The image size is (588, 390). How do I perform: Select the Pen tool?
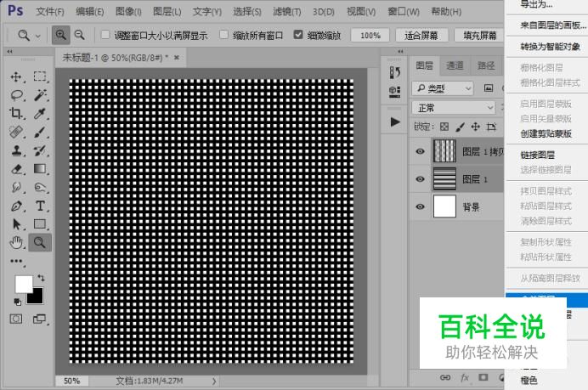(16, 206)
